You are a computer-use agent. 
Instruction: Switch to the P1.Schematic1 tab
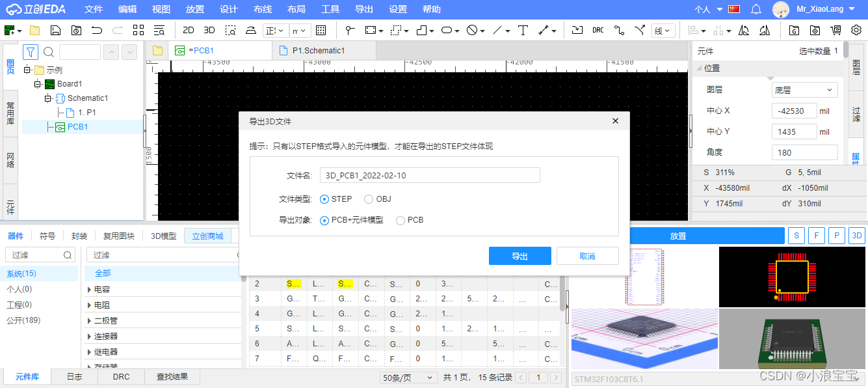click(x=318, y=50)
